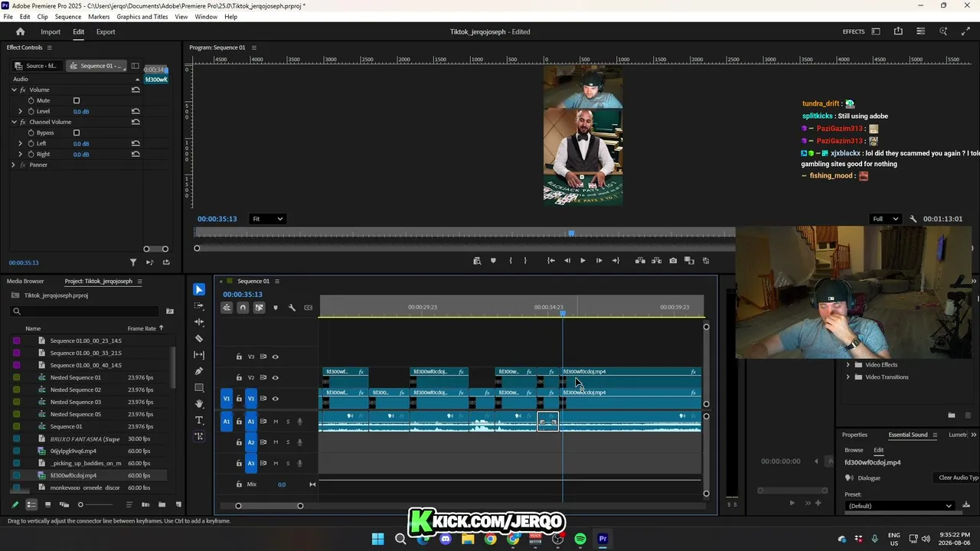
Task: Mute track A1 with M button
Action: coord(276,422)
